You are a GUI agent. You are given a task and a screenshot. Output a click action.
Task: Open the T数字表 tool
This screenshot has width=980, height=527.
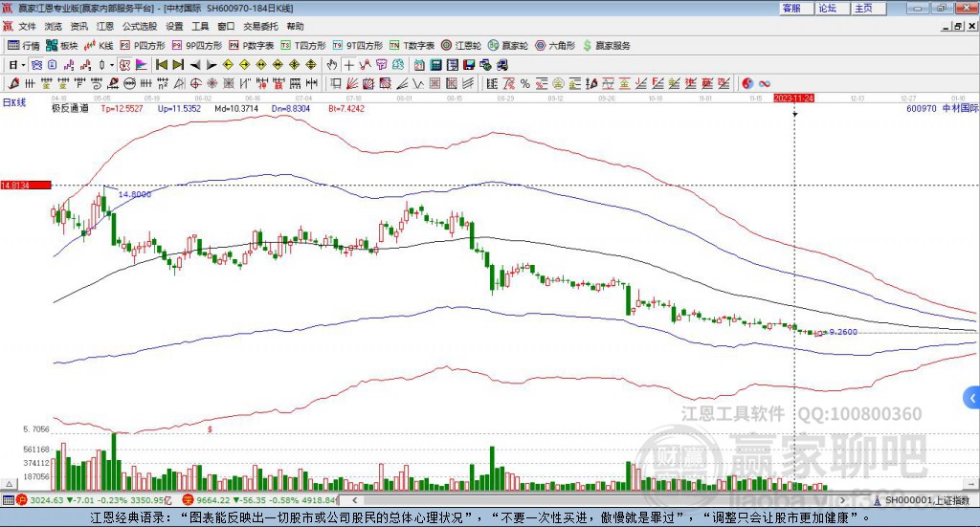coord(412,46)
